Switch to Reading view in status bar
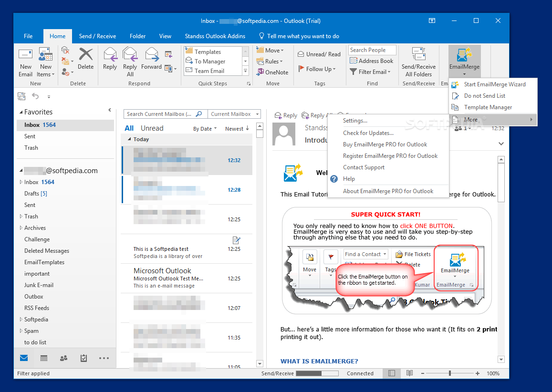The width and height of the screenshot is (552, 392). 409,373
